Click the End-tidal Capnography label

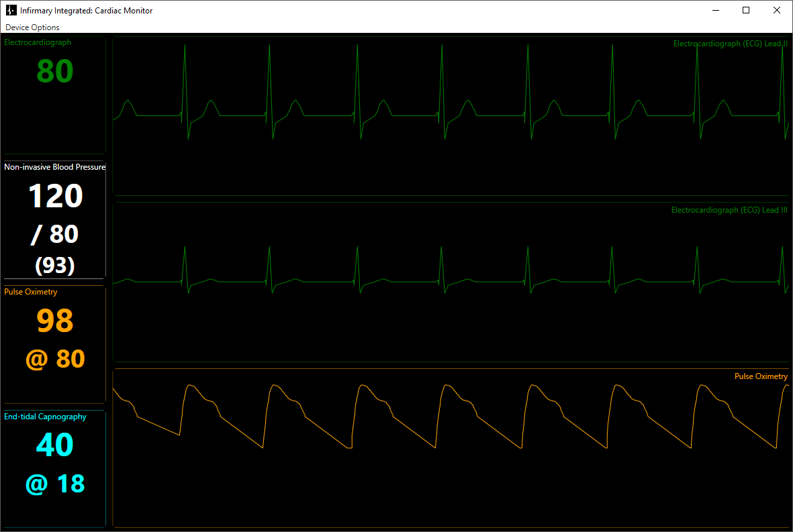click(x=45, y=417)
